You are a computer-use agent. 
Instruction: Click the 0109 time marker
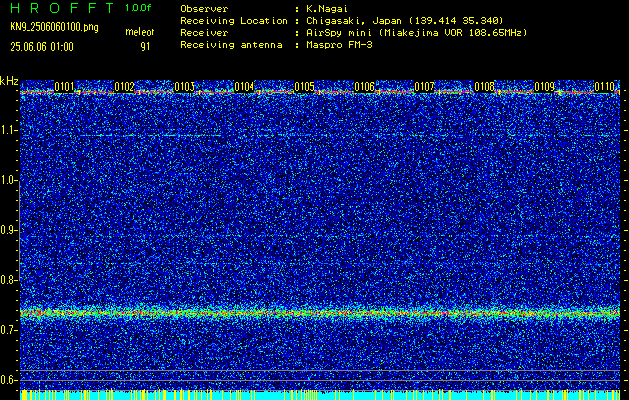(x=544, y=87)
